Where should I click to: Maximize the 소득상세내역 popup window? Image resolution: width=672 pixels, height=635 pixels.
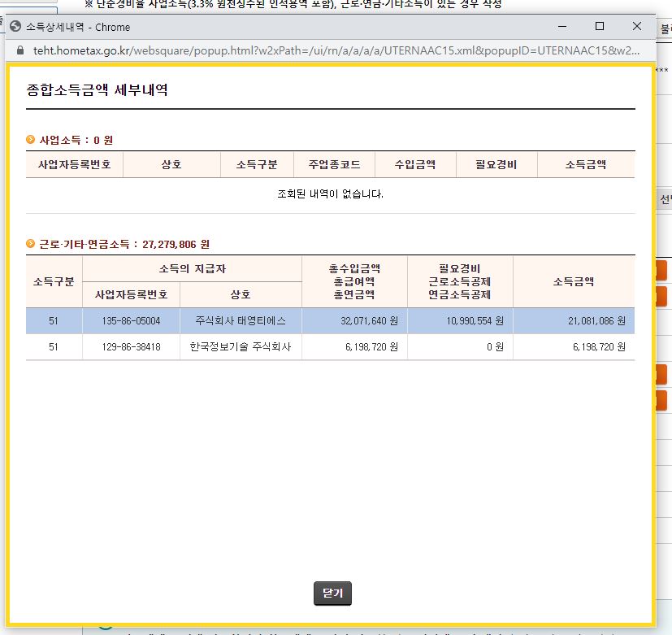coord(600,27)
